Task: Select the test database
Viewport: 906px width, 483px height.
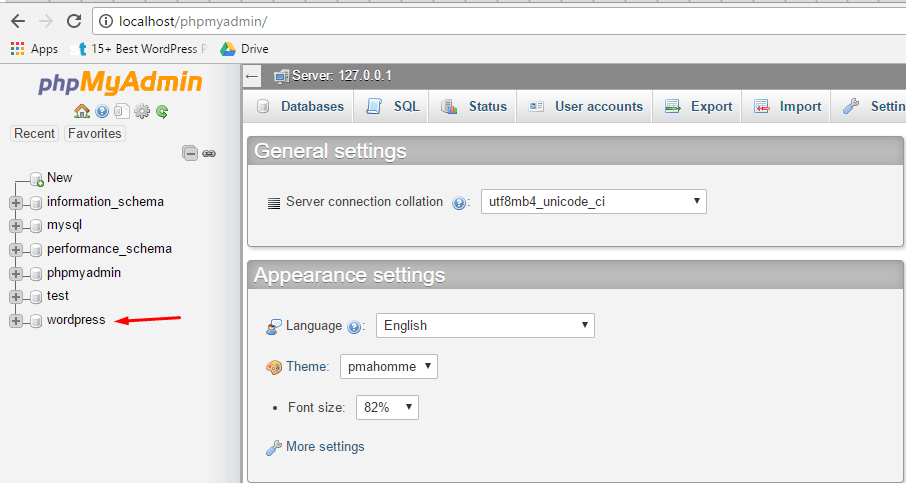Action: click(58, 296)
